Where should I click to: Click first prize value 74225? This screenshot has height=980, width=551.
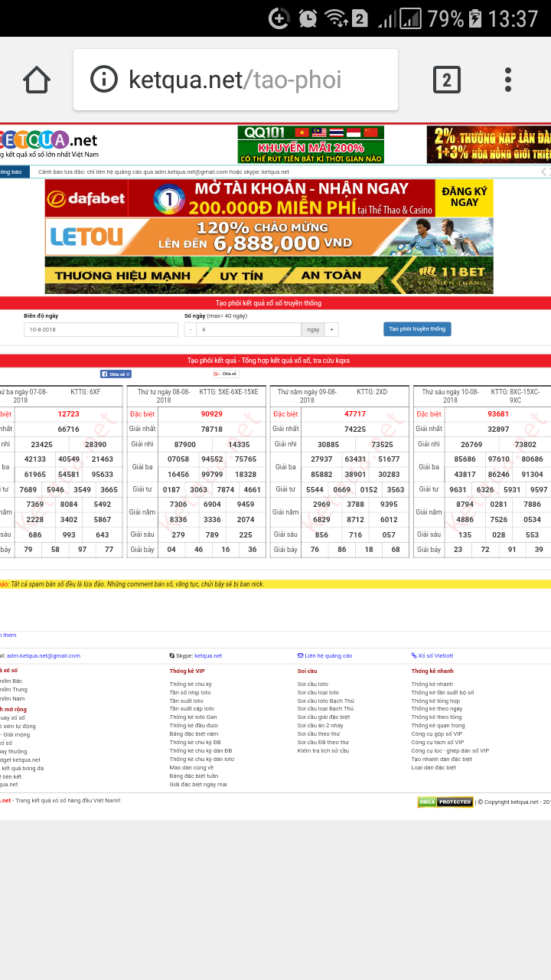[355, 430]
